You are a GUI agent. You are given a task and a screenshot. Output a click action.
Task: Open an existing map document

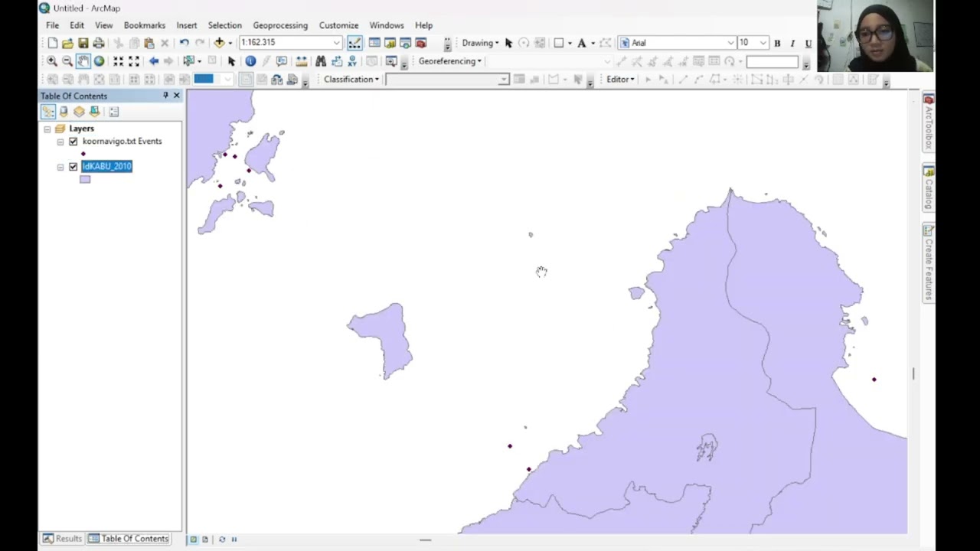67,43
